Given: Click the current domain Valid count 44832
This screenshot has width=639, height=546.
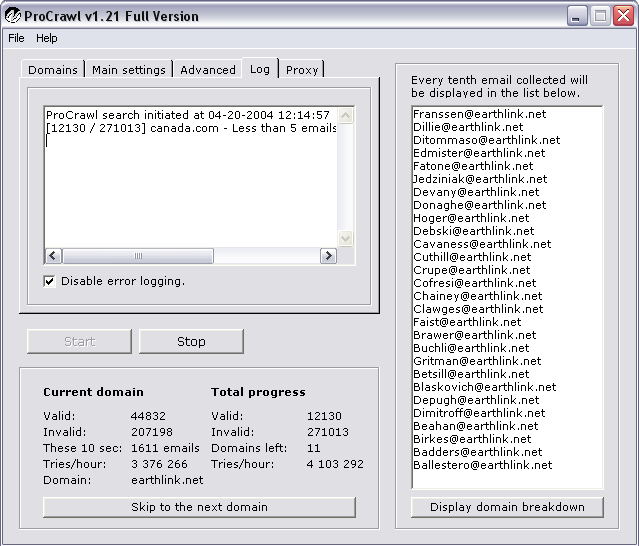Looking at the screenshot, I should coord(148,416).
